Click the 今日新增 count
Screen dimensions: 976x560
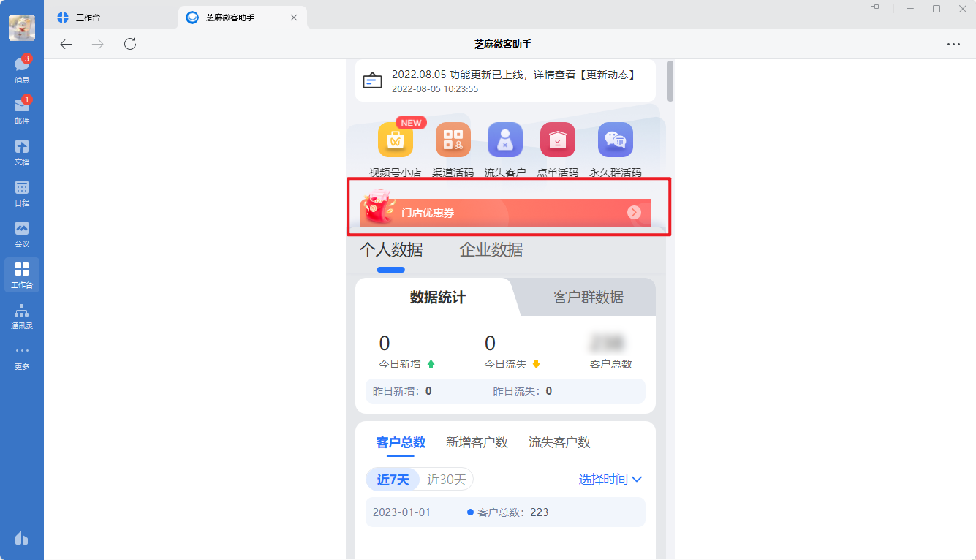click(x=385, y=343)
